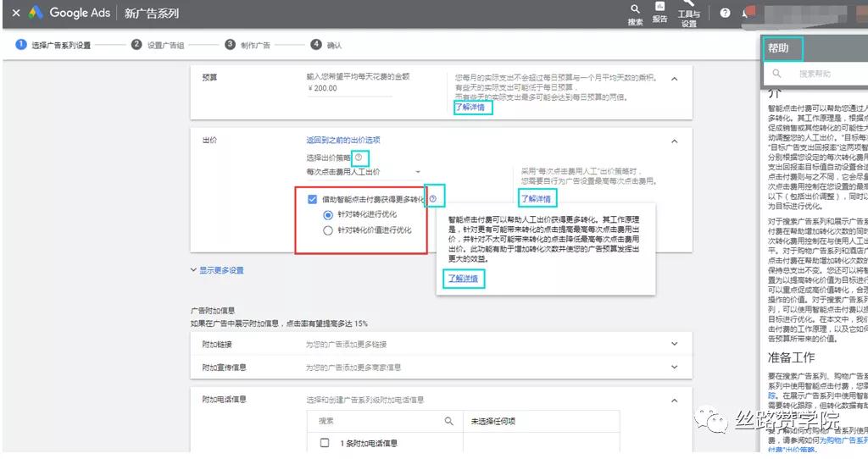The width and height of the screenshot is (868, 459).
Task: Expand 显示更多设置 settings
Action: pos(217,270)
